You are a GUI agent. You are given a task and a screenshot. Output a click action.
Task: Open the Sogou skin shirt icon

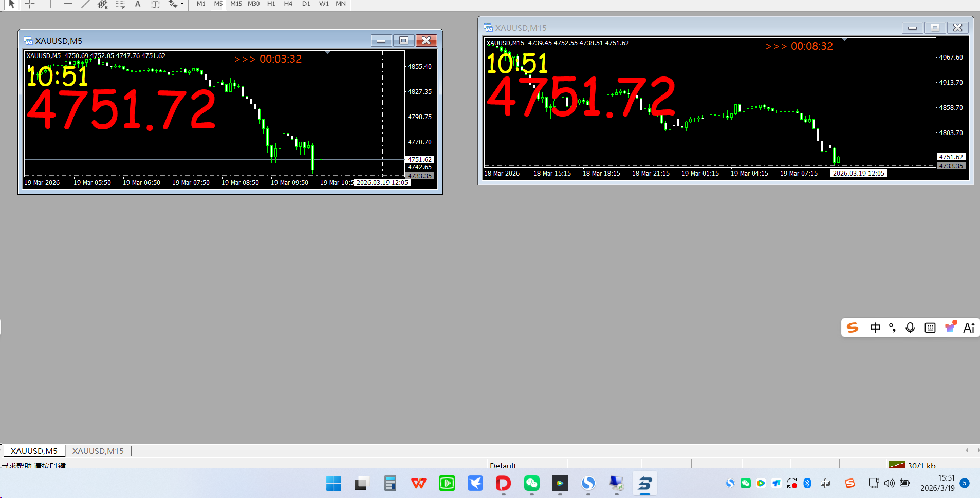(x=950, y=327)
